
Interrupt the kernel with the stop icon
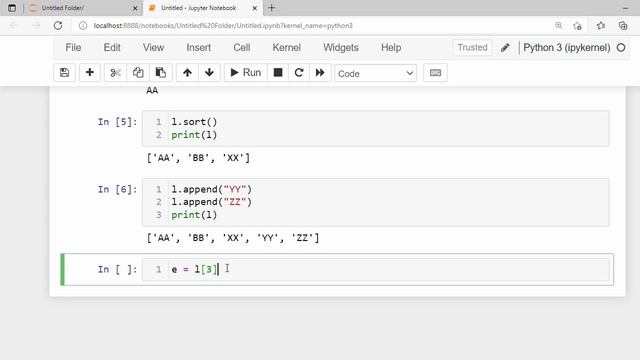(278, 73)
